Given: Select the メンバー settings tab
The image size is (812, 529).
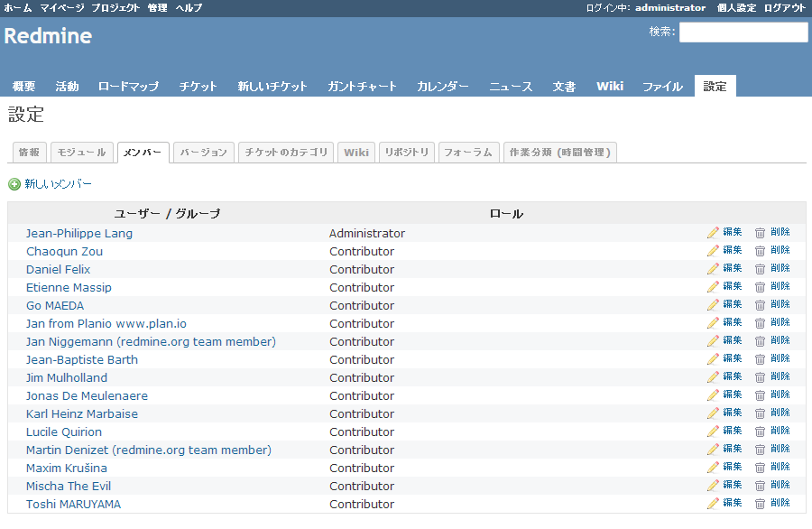Looking at the screenshot, I should (x=143, y=153).
